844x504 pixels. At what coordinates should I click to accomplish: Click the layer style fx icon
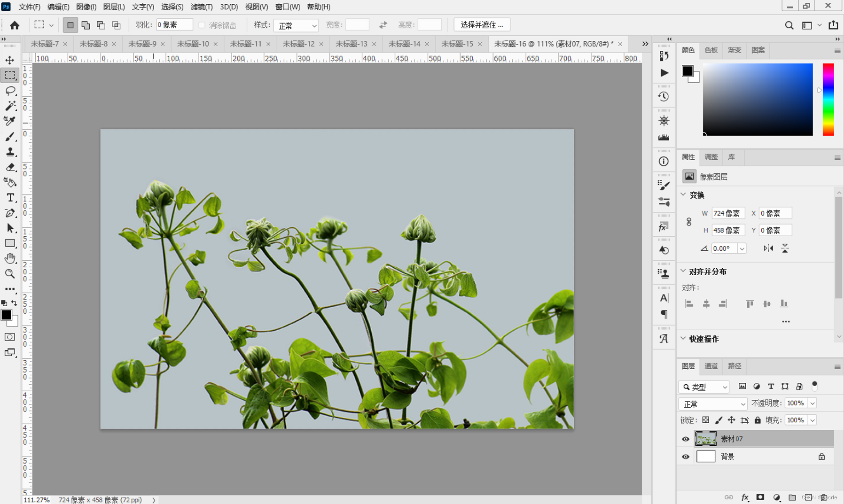745,497
